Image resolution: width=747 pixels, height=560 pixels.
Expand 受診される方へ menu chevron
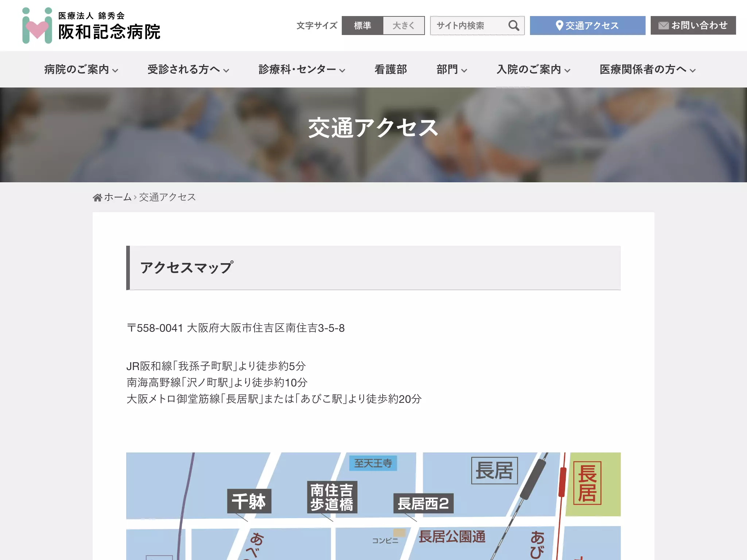coord(226,70)
